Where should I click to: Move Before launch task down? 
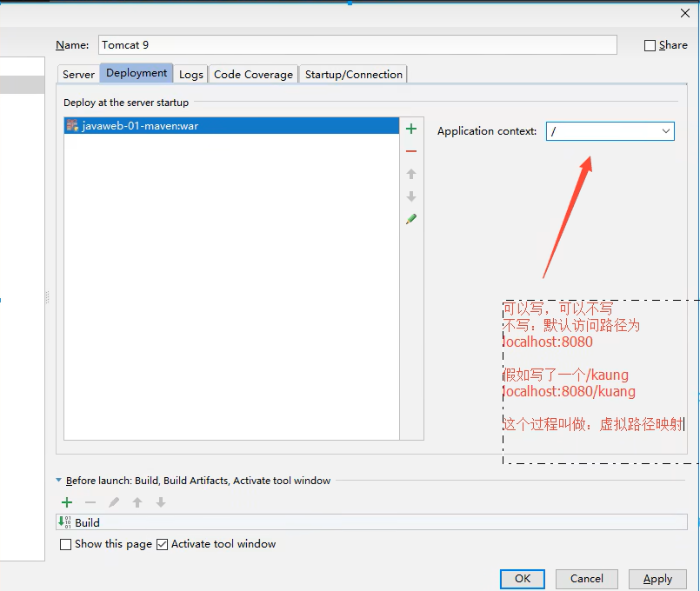coord(161,502)
